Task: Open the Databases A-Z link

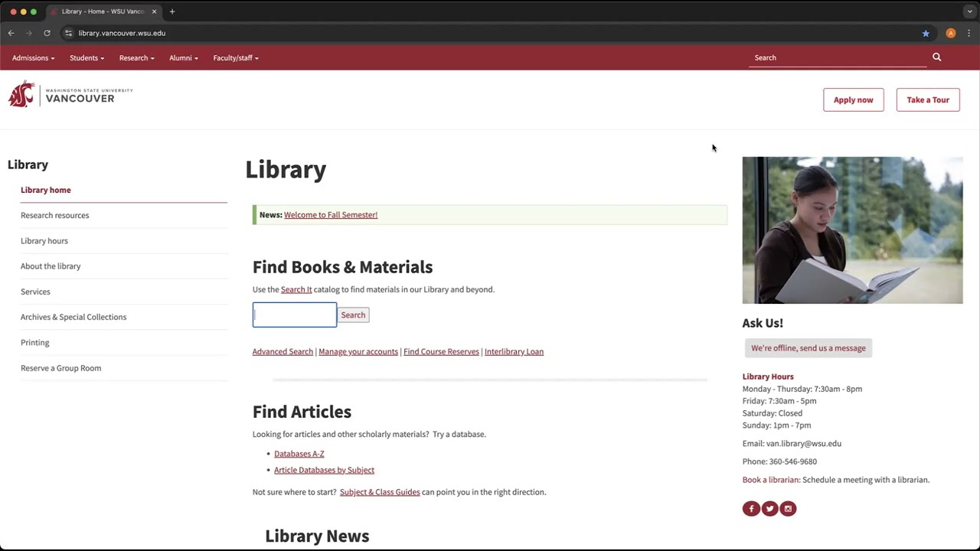Action: point(299,454)
